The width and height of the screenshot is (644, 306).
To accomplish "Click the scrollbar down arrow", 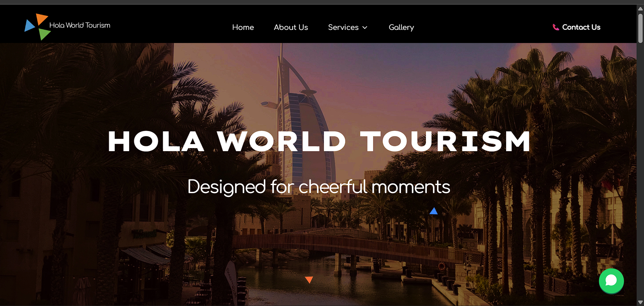I will click(640, 302).
